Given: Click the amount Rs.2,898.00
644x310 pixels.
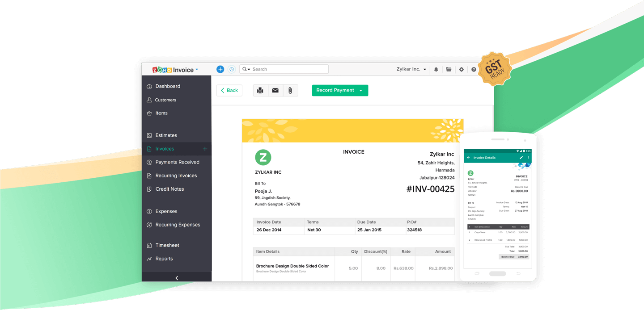Looking at the screenshot, I should tap(441, 268).
